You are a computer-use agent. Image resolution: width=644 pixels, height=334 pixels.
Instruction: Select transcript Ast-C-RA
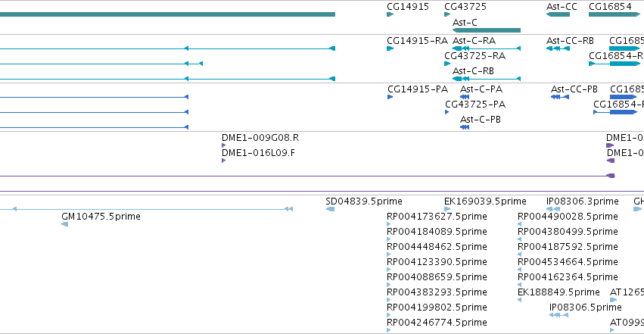click(x=474, y=41)
